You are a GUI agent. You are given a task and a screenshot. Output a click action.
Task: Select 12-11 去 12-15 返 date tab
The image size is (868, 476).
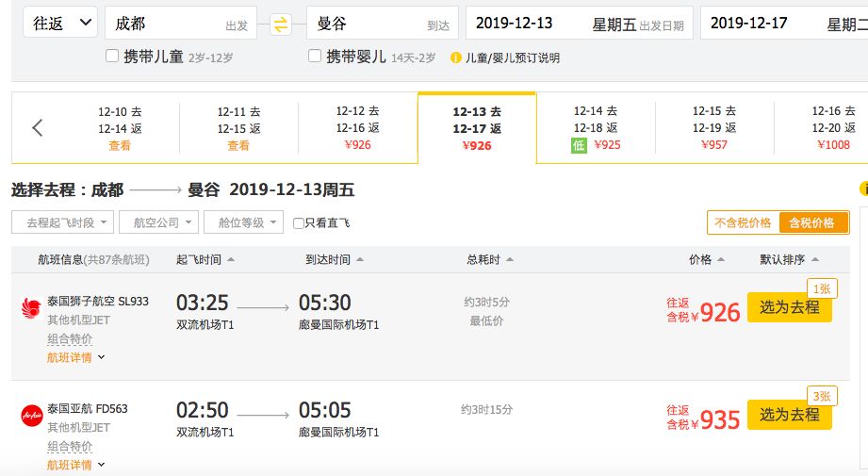(238, 128)
